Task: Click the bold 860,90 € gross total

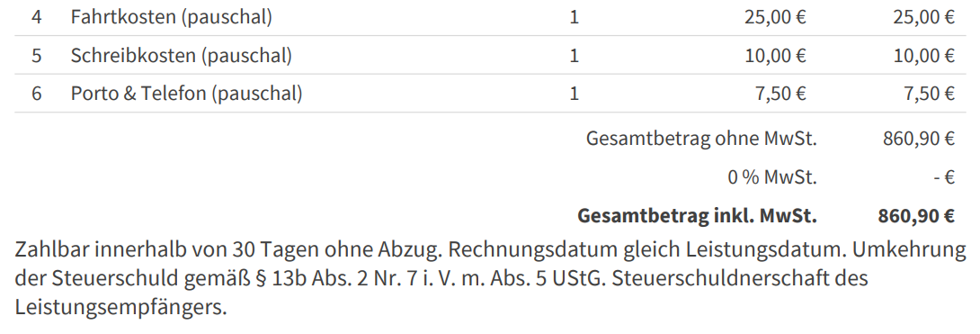Action: coord(916,216)
